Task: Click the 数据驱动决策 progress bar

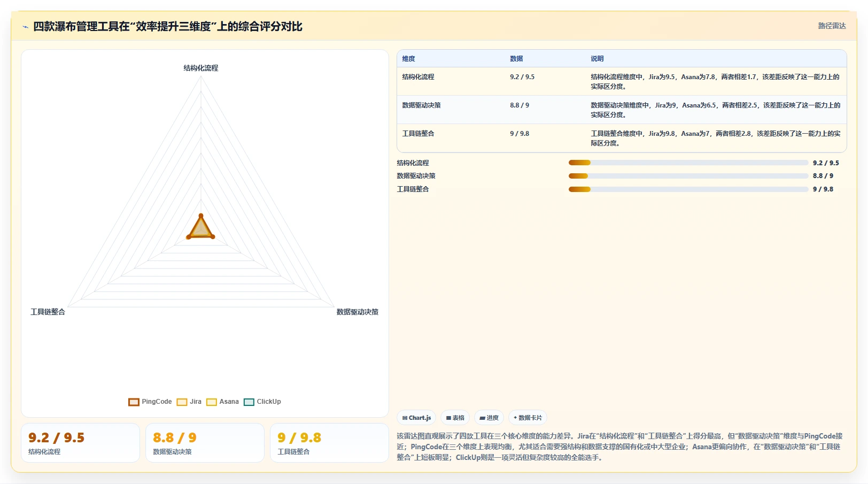Action: (x=688, y=176)
